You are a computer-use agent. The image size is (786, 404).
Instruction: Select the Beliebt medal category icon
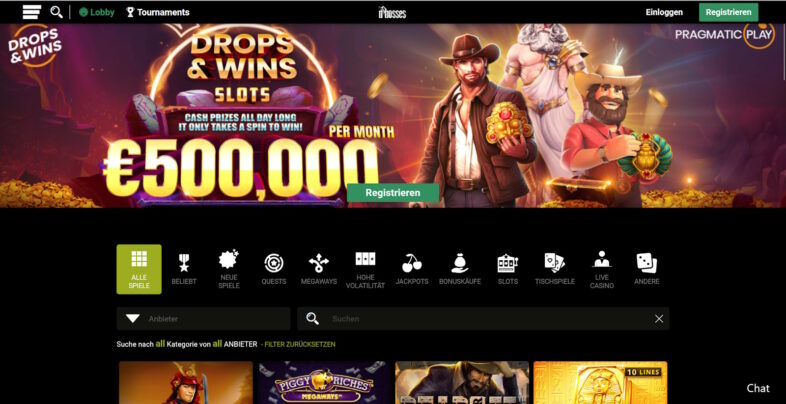(x=184, y=263)
